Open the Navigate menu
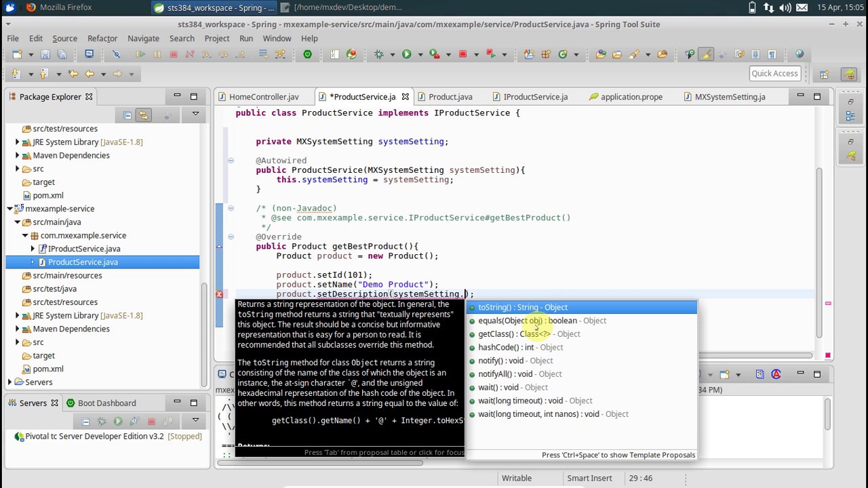This screenshot has width=868, height=488. click(x=143, y=39)
